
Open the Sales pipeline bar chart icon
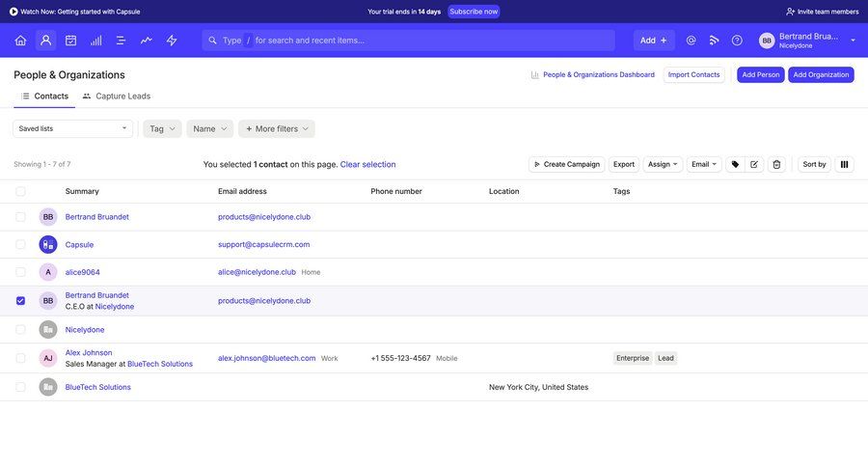pyautogui.click(x=95, y=41)
